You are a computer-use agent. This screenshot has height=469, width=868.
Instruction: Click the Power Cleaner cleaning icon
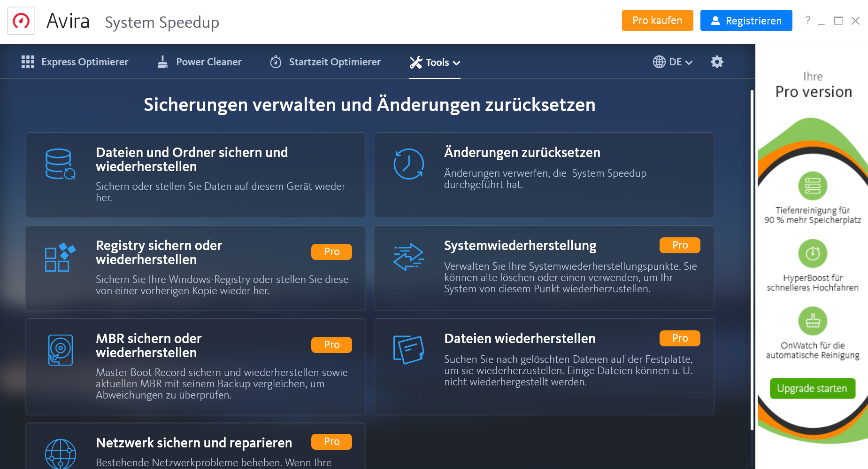coord(162,62)
